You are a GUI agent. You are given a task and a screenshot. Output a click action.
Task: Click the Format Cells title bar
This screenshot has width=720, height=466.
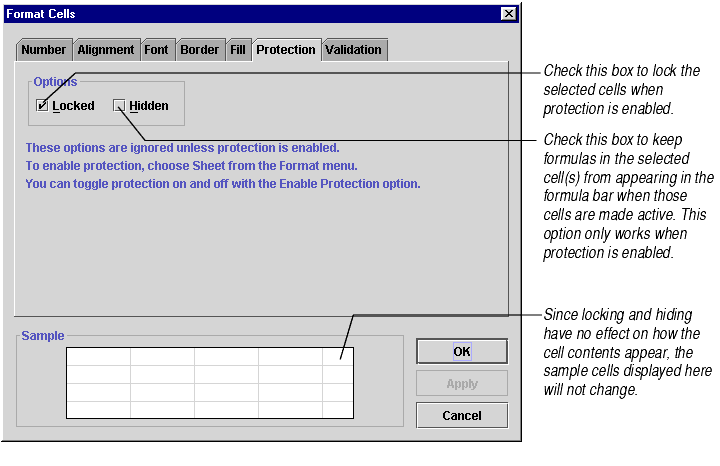(250, 13)
